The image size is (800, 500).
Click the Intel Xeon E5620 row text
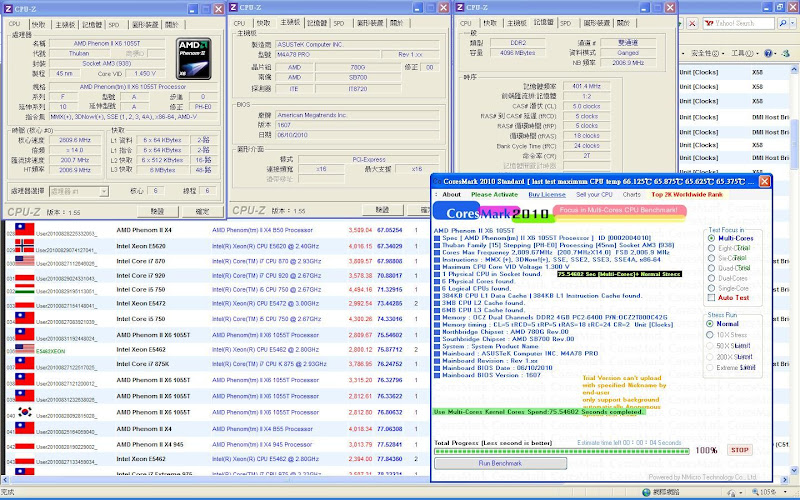click(x=141, y=246)
